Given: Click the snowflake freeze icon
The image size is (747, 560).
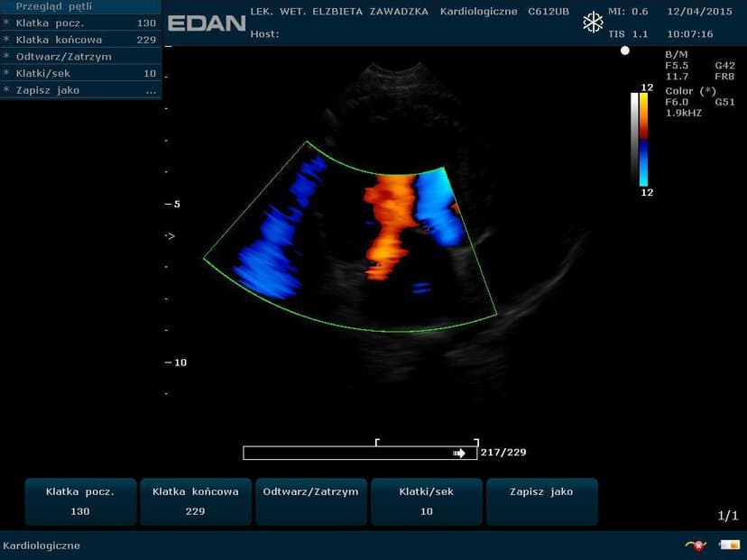Looking at the screenshot, I should pos(593,23).
